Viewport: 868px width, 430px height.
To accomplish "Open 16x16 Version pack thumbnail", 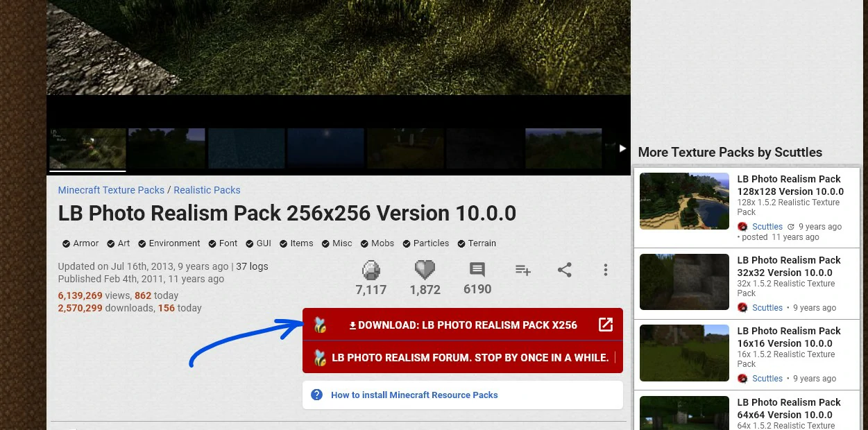I will click(x=684, y=353).
